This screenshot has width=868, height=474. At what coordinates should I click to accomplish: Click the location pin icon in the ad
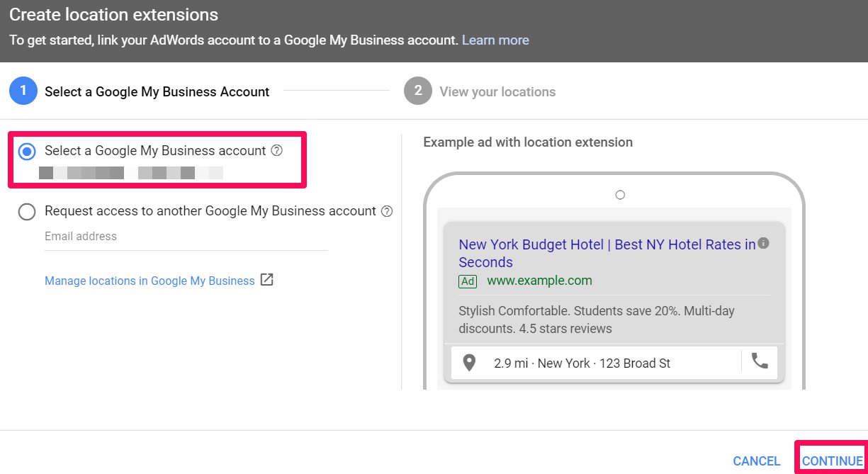(468, 363)
